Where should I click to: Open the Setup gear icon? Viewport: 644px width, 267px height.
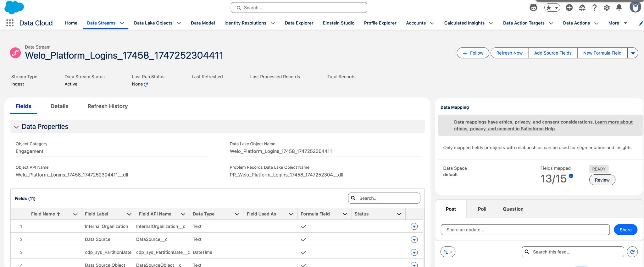607,8
